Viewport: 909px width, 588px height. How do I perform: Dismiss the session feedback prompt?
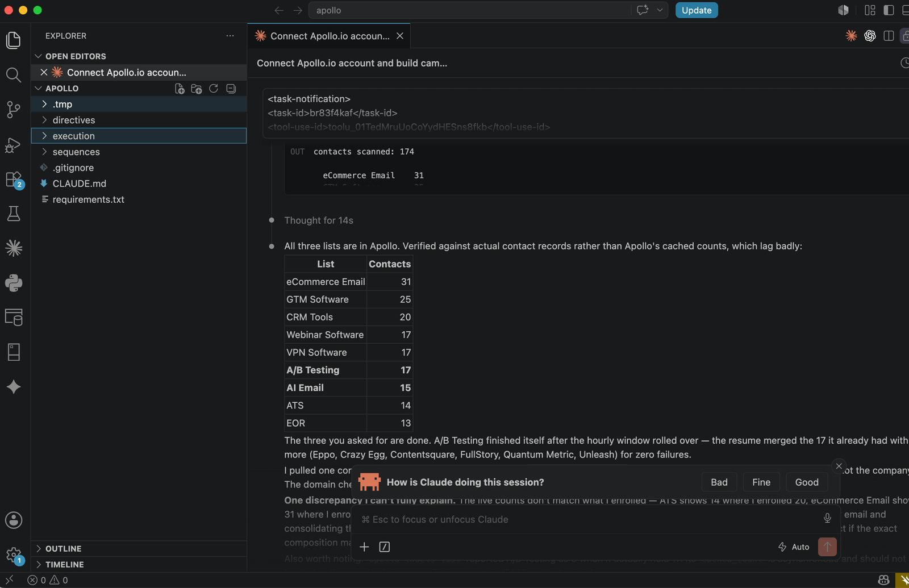tap(839, 466)
